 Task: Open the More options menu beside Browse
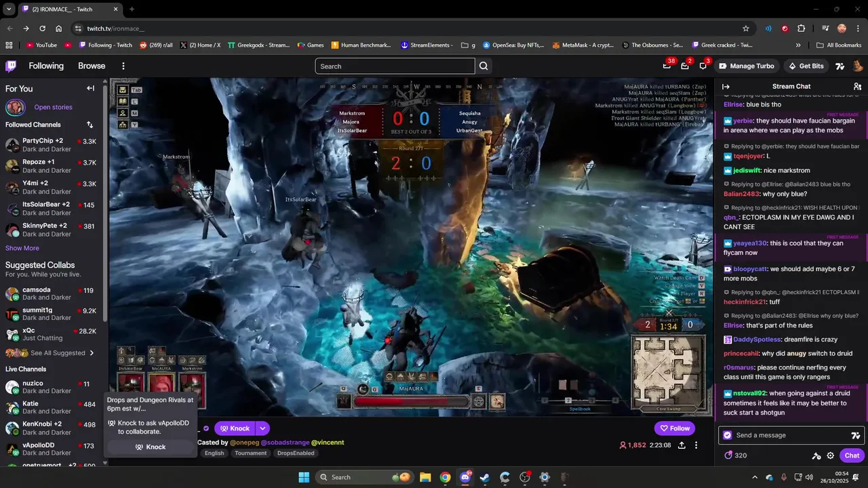point(123,66)
